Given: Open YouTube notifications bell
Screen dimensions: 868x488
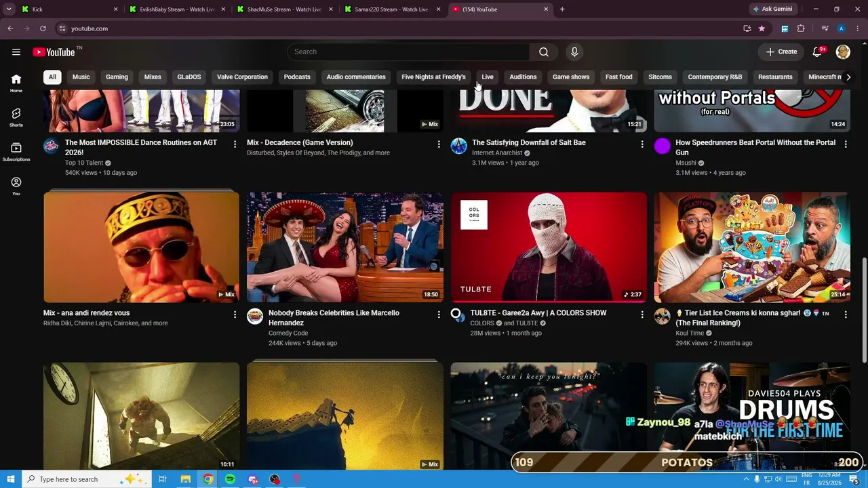Looking at the screenshot, I should click(818, 52).
